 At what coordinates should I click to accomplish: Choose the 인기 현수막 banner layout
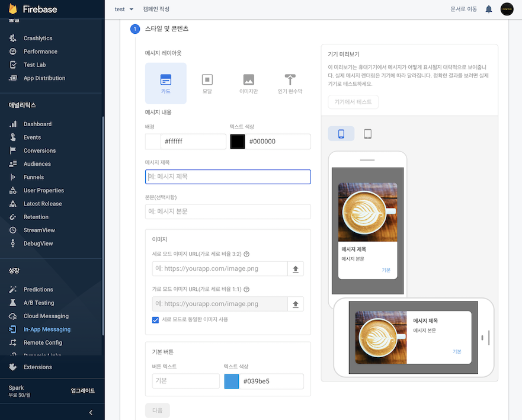(290, 84)
